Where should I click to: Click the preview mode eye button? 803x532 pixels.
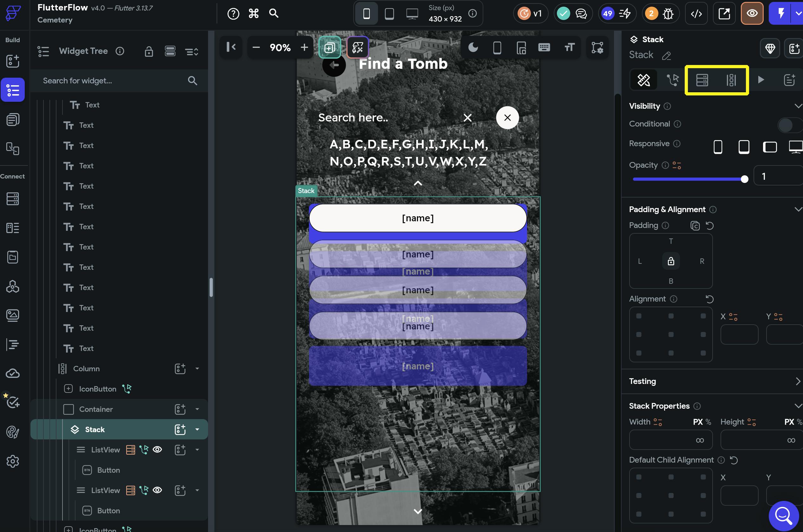click(x=752, y=14)
